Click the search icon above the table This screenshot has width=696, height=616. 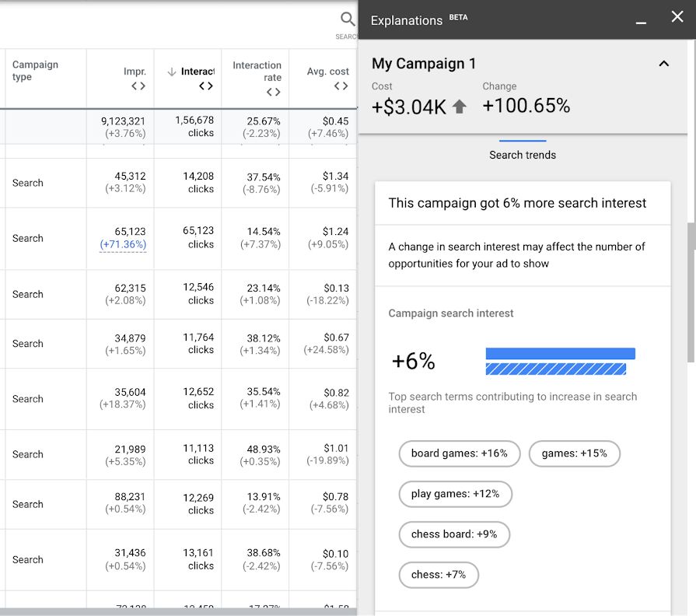coord(348,17)
